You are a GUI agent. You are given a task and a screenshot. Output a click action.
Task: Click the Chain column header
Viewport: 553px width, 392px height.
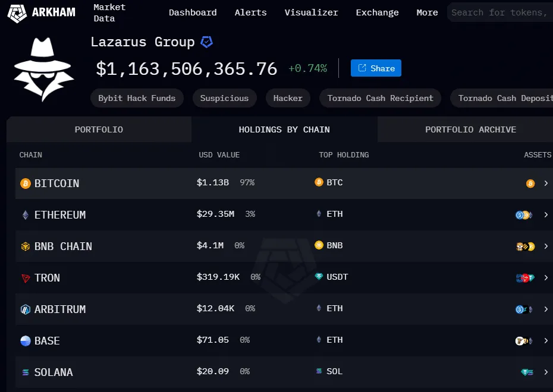coord(31,155)
